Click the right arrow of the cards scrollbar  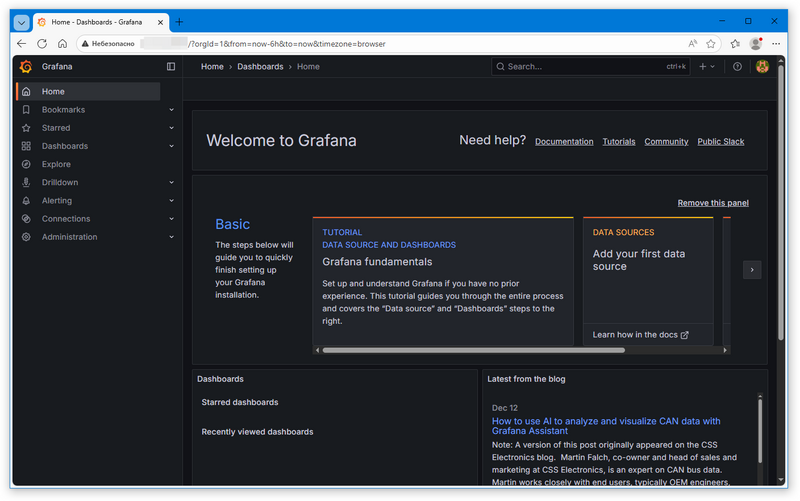[725, 350]
